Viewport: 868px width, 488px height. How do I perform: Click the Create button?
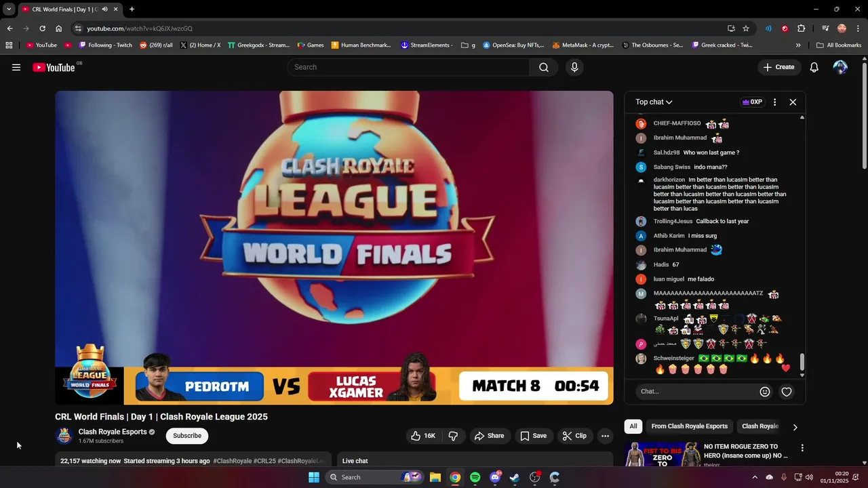click(778, 67)
